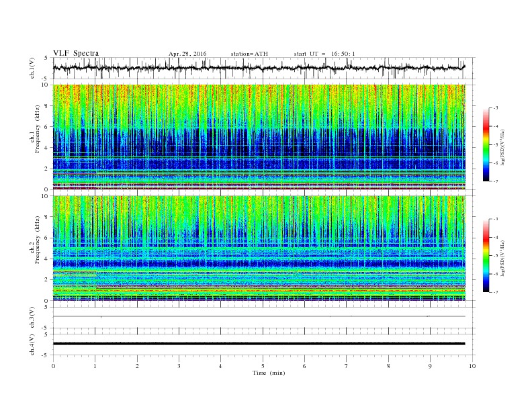Image resolution: width=532 pixels, height=411 pixels.
Task: Click the "ch.3(V)" axis label
Action: click(32, 318)
